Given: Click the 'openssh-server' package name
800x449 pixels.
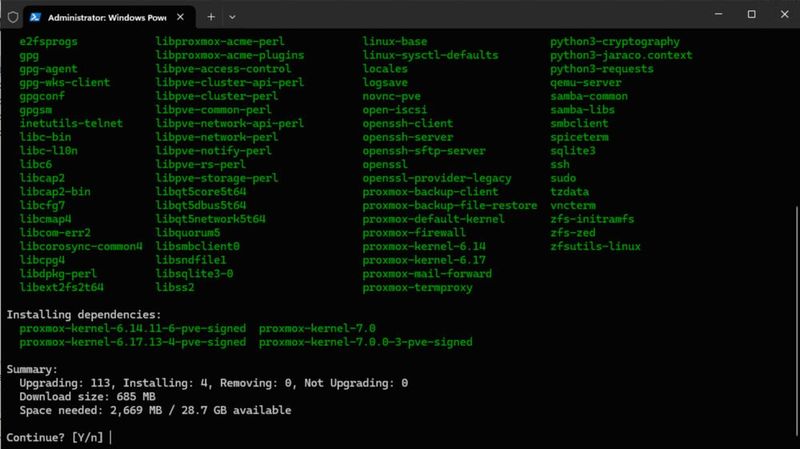Looking at the screenshot, I should (x=408, y=137).
